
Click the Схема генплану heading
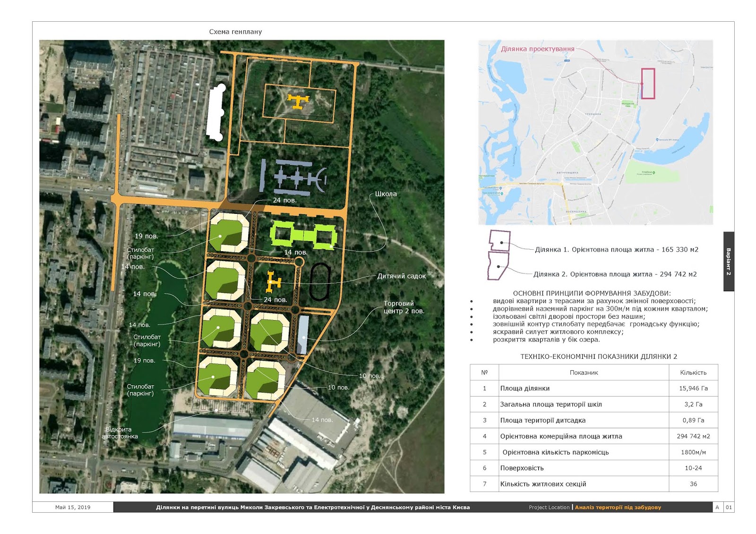(x=235, y=32)
